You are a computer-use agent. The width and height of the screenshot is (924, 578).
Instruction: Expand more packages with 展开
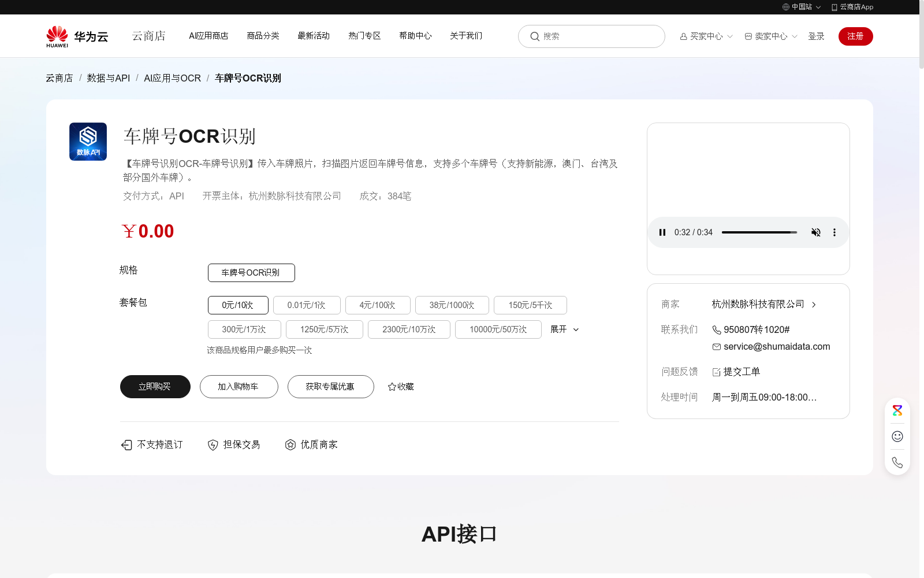(x=564, y=329)
